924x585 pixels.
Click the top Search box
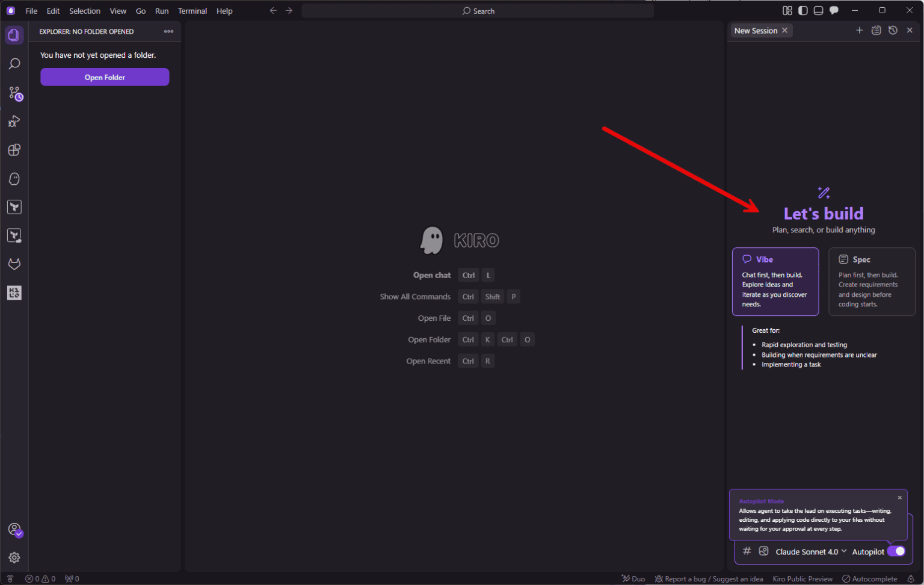(x=478, y=11)
